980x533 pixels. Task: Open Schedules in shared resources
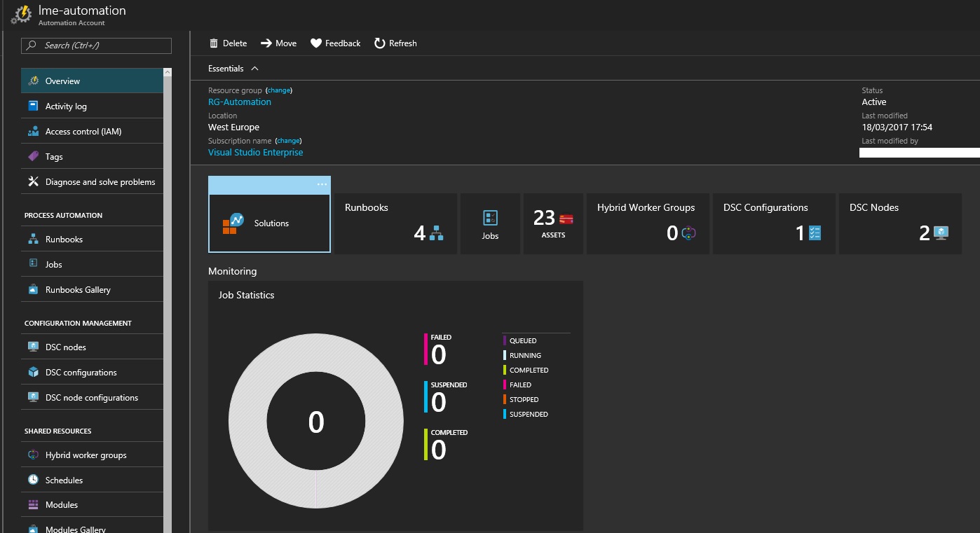[x=92, y=480]
